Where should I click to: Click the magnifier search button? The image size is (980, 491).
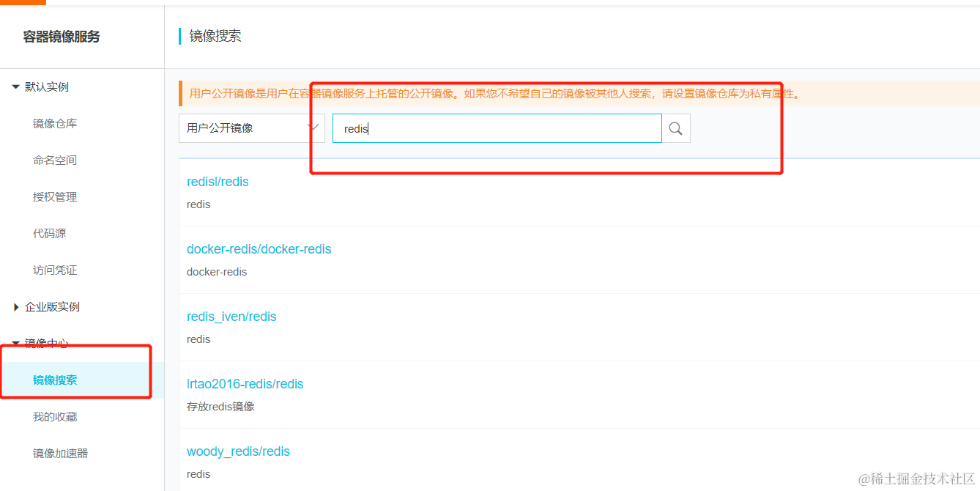(676, 128)
